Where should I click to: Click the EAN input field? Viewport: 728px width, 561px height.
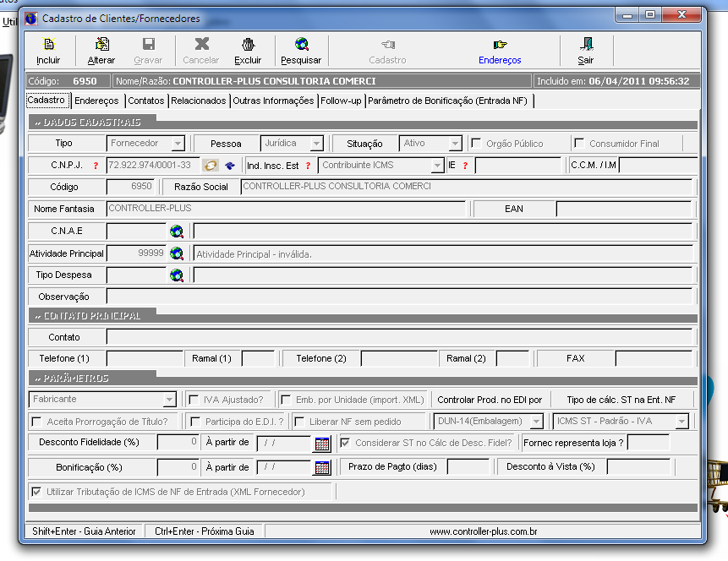coord(624,209)
